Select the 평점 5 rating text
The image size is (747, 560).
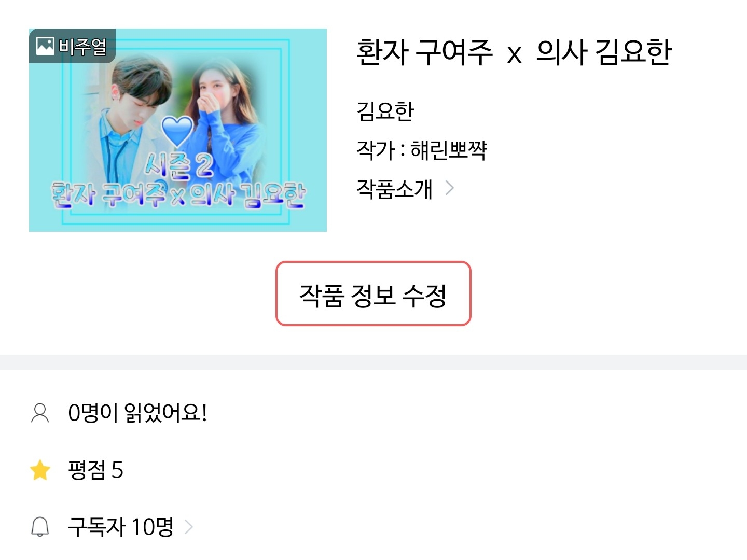coord(95,470)
